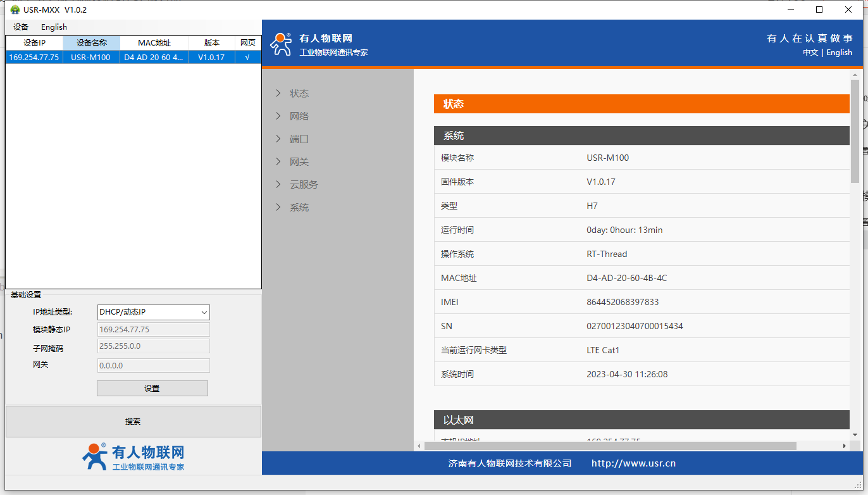This screenshot has height=495, width=868.
Task: Click the horizontal scroll right arrow
Action: (844, 446)
